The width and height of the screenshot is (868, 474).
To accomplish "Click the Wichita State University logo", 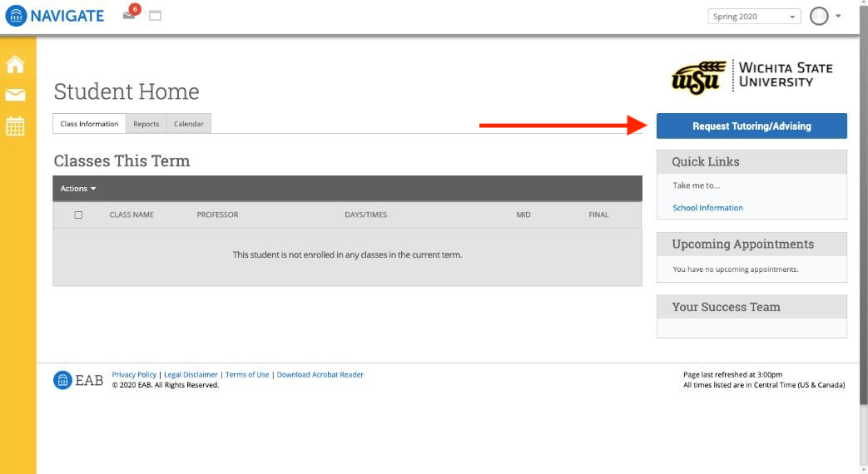I will pyautogui.click(x=752, y=77).
